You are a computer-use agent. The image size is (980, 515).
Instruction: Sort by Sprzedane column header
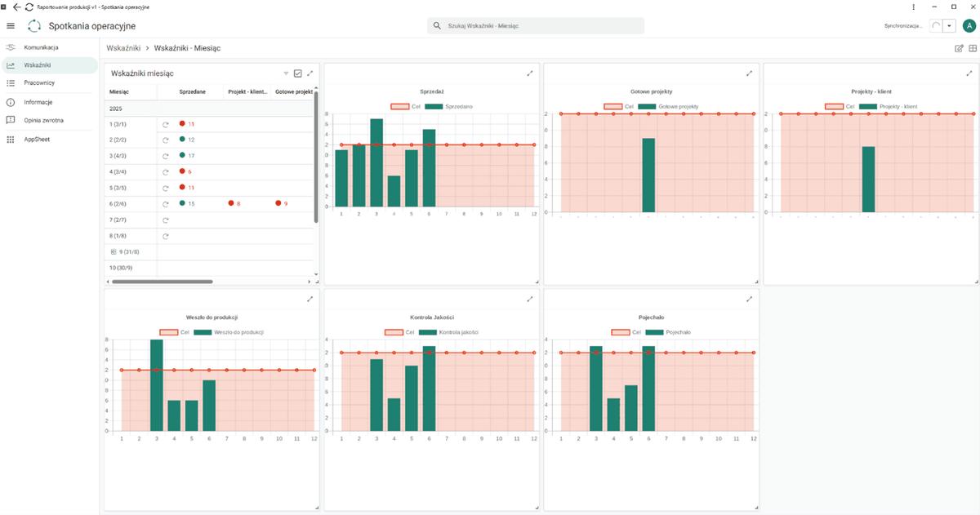tap(192, 92)
